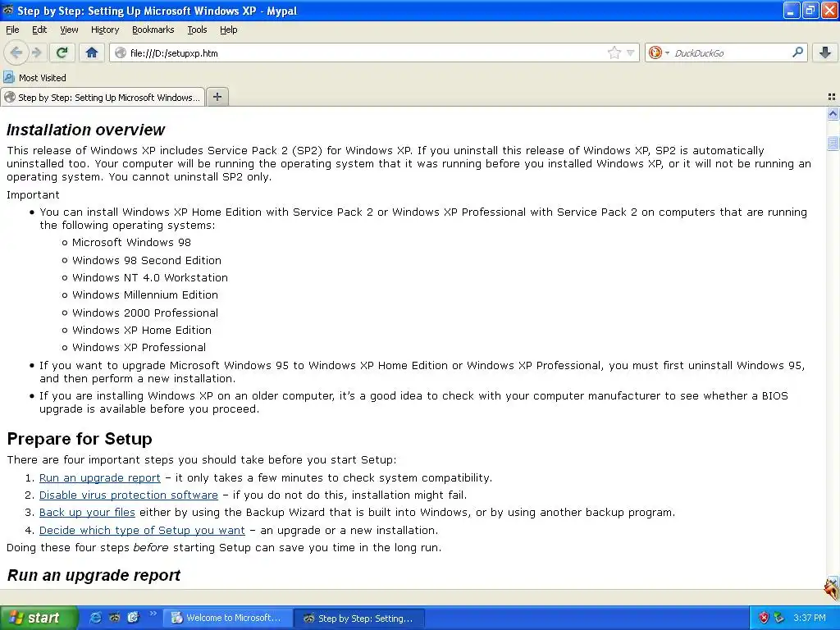Open the View menu

click(x=69, y=30)
